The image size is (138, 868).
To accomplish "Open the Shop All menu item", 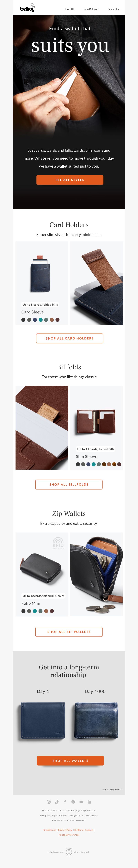I will (x=69, y=9).
